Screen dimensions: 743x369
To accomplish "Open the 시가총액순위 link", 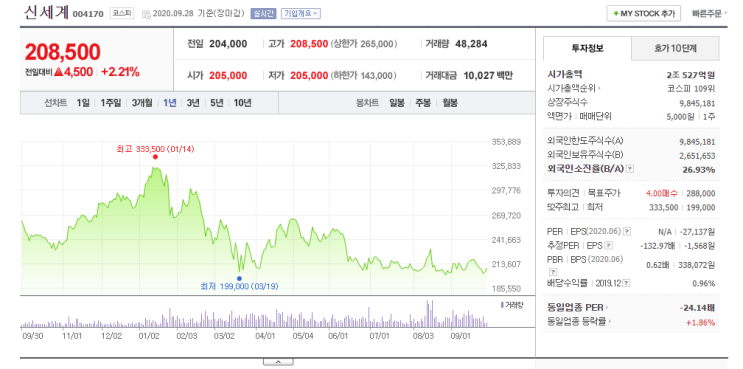I will pos(573,88).
